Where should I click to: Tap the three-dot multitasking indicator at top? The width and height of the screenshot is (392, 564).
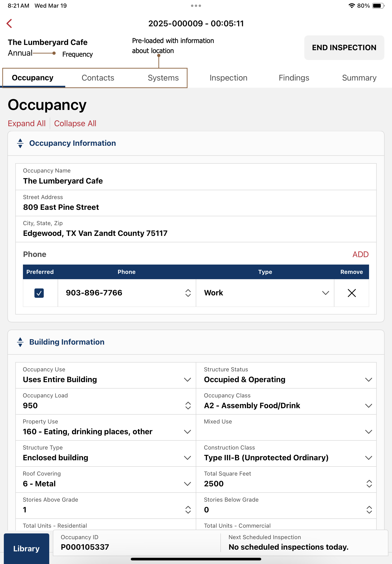[196, 6]
